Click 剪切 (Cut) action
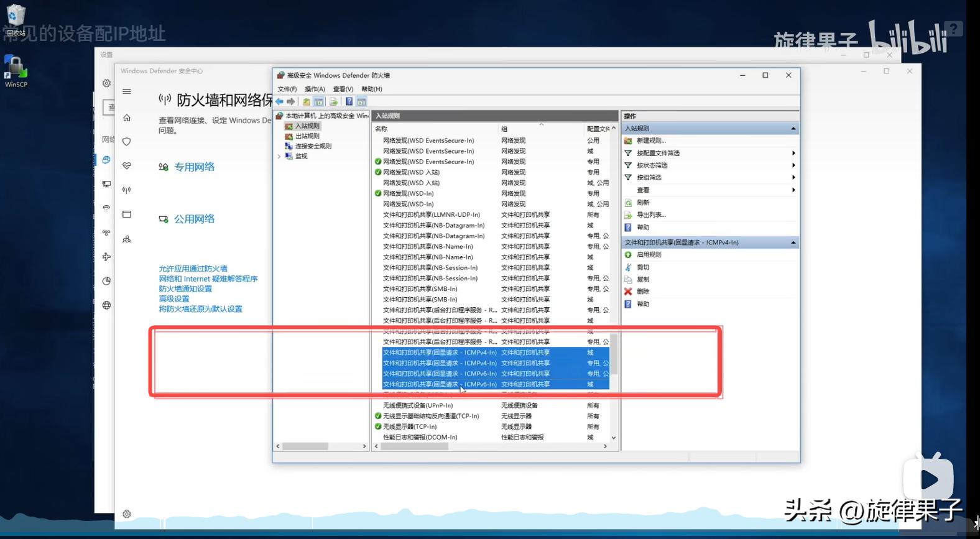 643,267
